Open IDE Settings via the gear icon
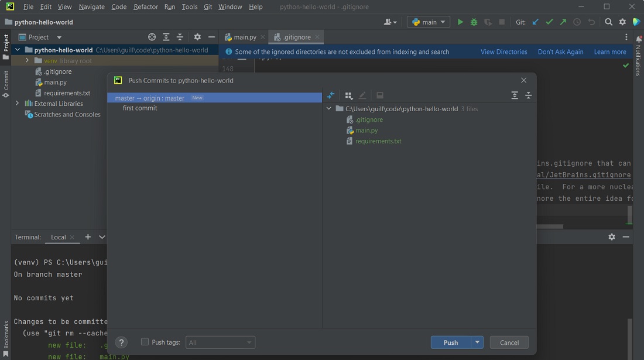The width and height of the screenshot is (644, 360). [x=622, y=22]
